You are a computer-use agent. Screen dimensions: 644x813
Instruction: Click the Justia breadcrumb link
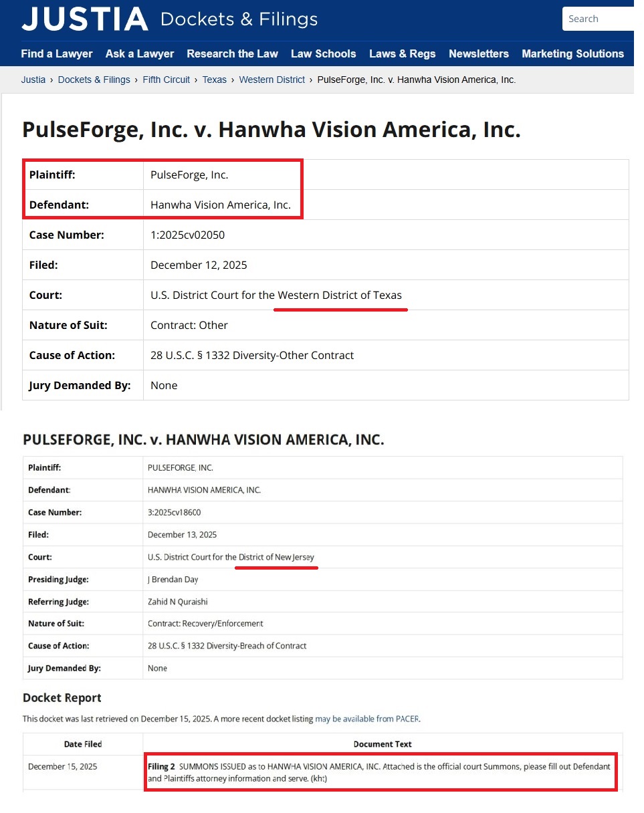(x=33, y=80)
